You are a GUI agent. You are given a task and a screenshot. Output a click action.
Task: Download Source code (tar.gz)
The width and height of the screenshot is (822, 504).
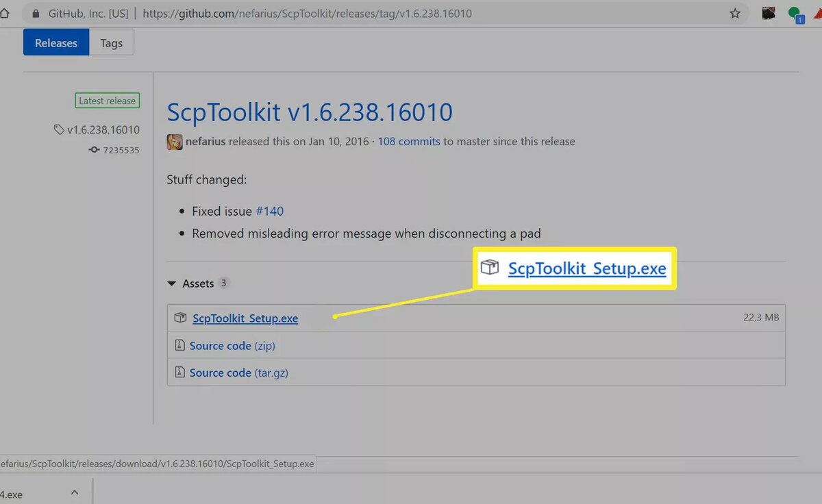click(238, 373)
